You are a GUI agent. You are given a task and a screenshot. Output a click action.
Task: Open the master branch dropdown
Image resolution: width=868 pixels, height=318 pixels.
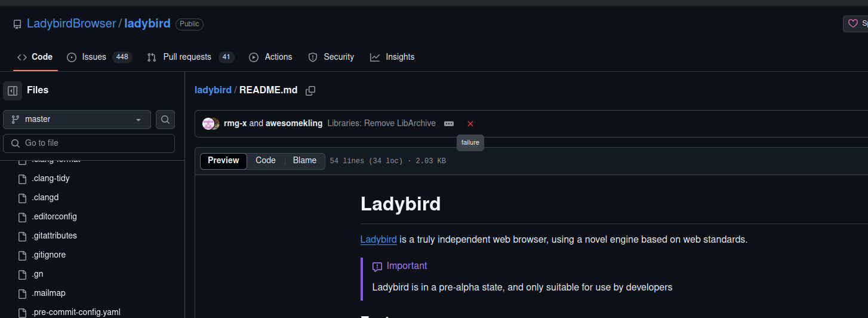click(77, 120)
